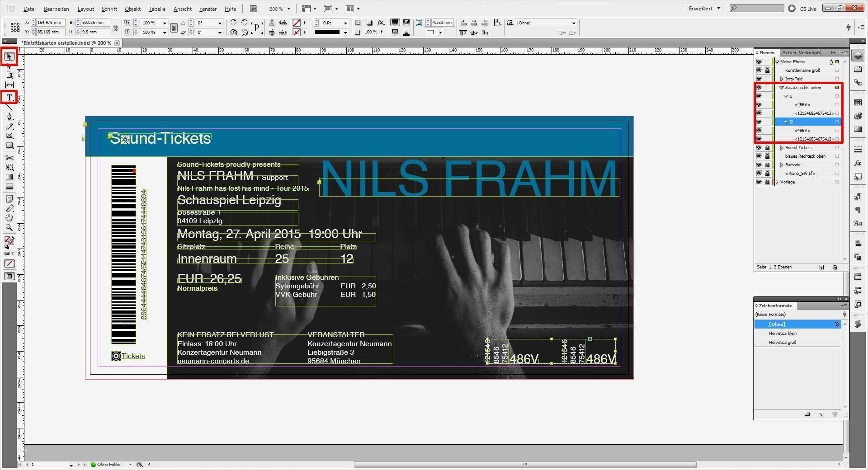Open the Effects panel via fx icon
The height and width of the screenshot is (470, 868).
click(858, 162)
